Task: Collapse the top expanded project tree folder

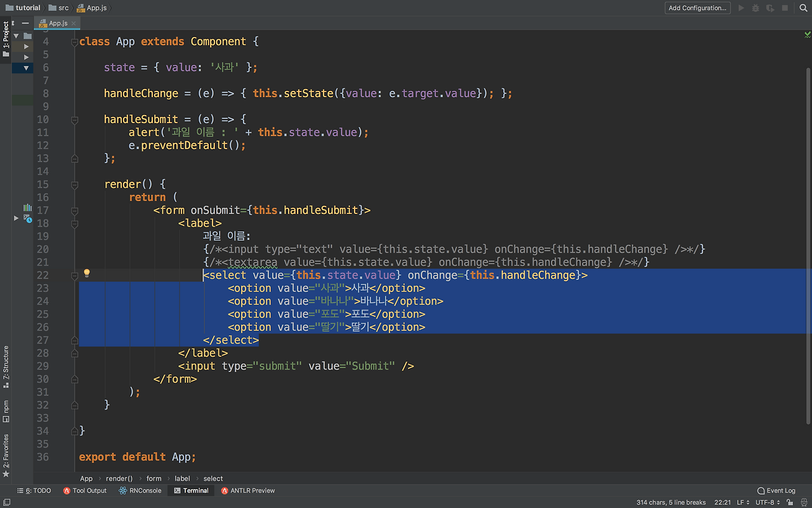Action: (16, 36)
